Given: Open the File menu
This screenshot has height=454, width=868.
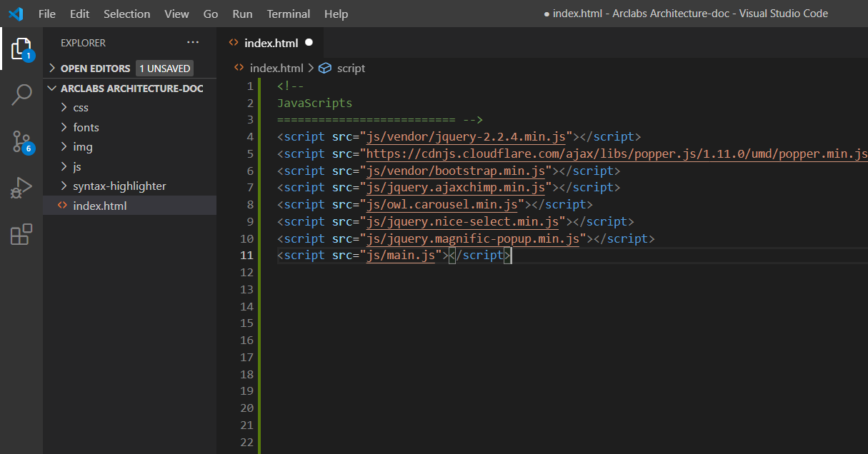Looking at the screenshot, I should point(47,14).
